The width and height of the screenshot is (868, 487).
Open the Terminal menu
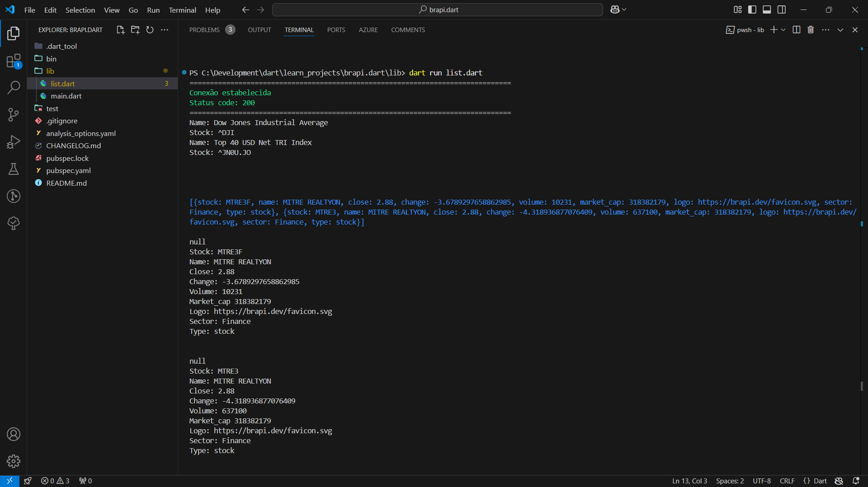pos(182,9)
